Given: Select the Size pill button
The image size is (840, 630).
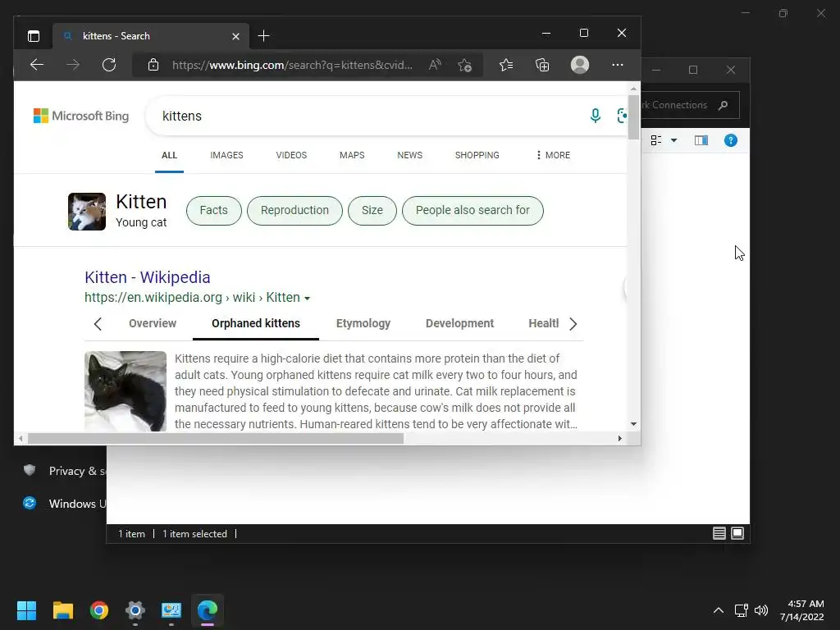Looking at the screenshot, I should pos(372,211).
